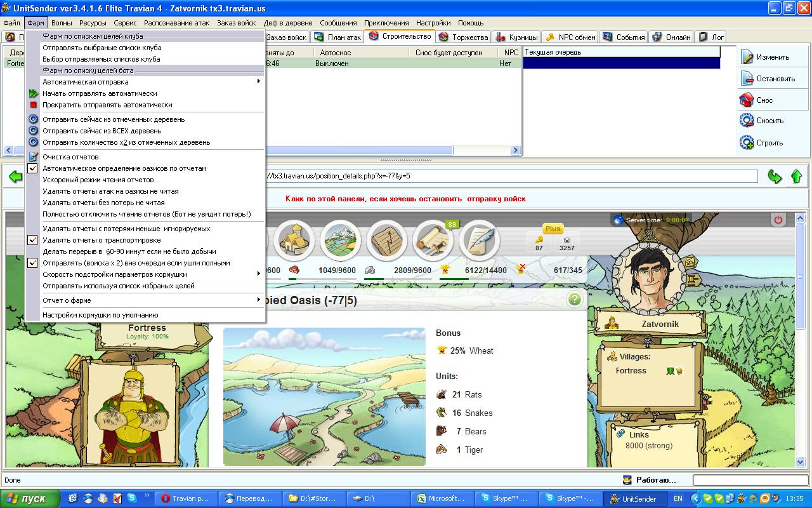
Task: Toggle delete transport reports checkbox
Action: coord(34,240)
